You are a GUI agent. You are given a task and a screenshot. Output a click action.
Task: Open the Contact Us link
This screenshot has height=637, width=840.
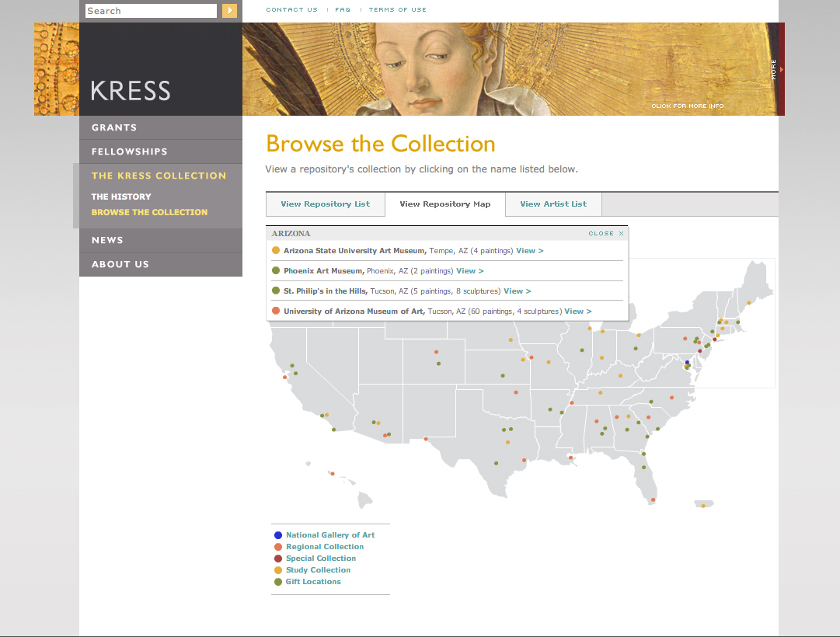pyautogui.click(x=292, y=9)
